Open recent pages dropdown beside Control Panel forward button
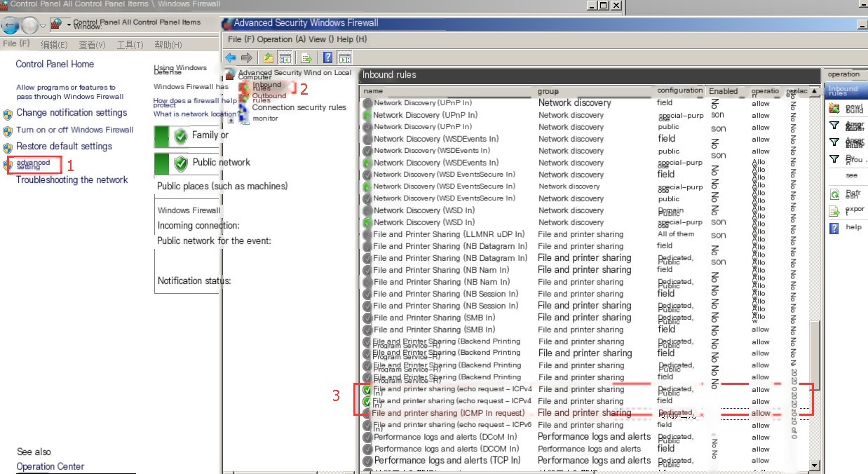The width and height of the screenshot is (868, 474). (43, 26)
